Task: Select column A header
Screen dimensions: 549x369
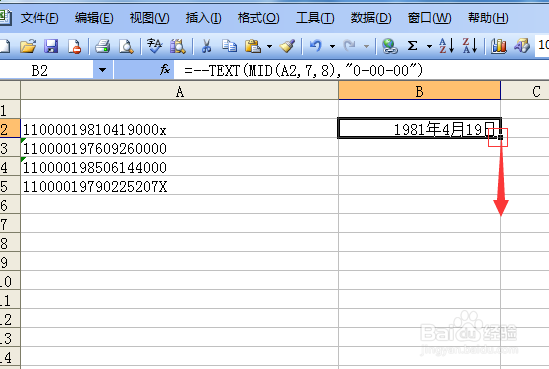Action: (180, 91)
